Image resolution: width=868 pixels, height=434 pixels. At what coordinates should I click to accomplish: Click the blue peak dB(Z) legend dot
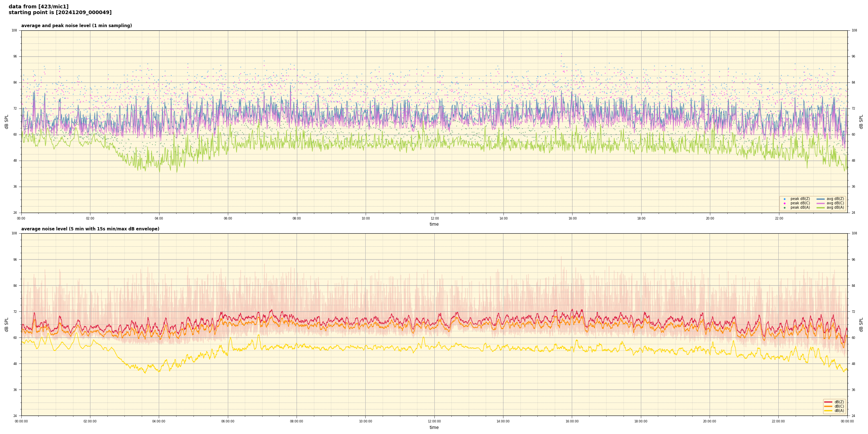pyautogui.click(x=784, y=199)
